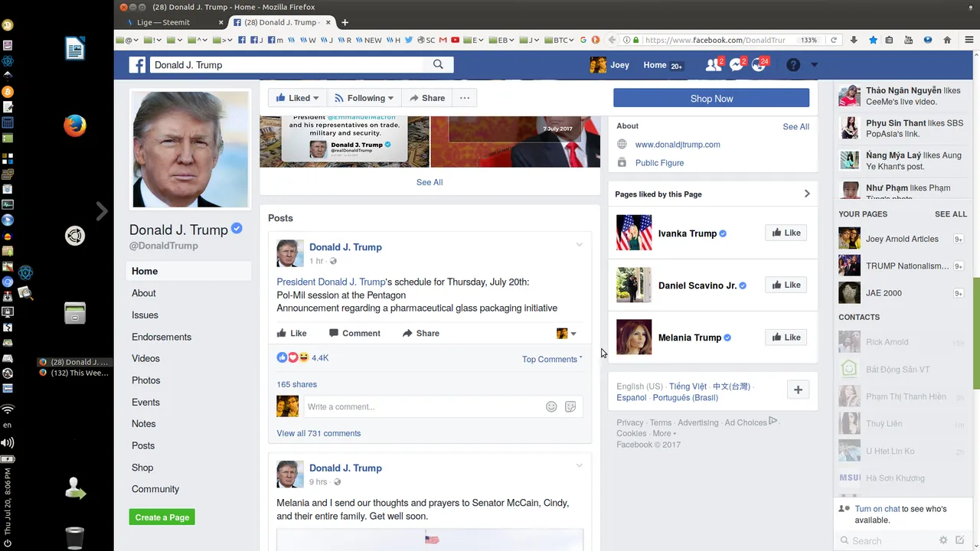Click the add language plus button
980x551 pixels.
798,390
